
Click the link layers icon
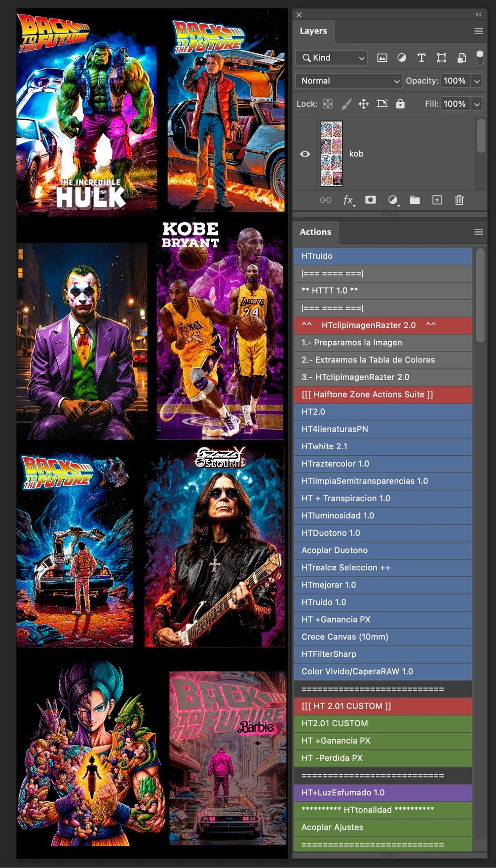click(x=326, y=200)
